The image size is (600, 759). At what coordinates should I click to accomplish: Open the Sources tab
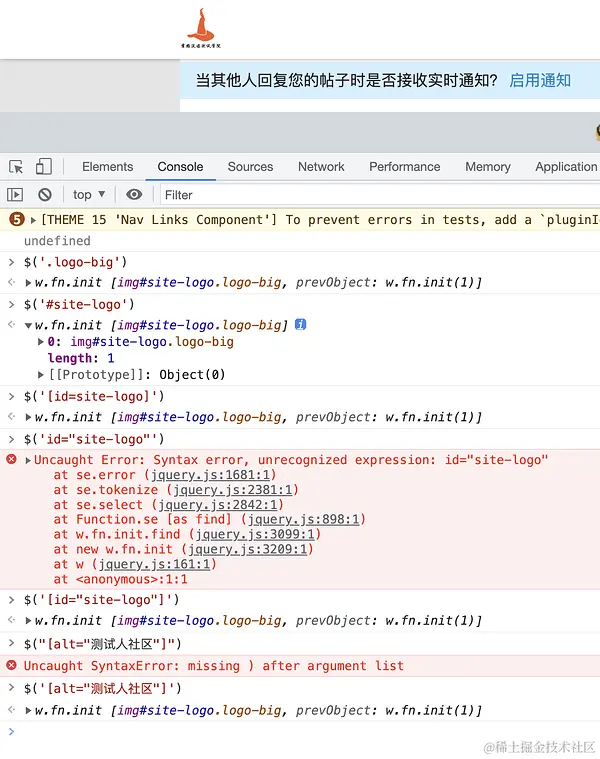click(x=250, y=167)
